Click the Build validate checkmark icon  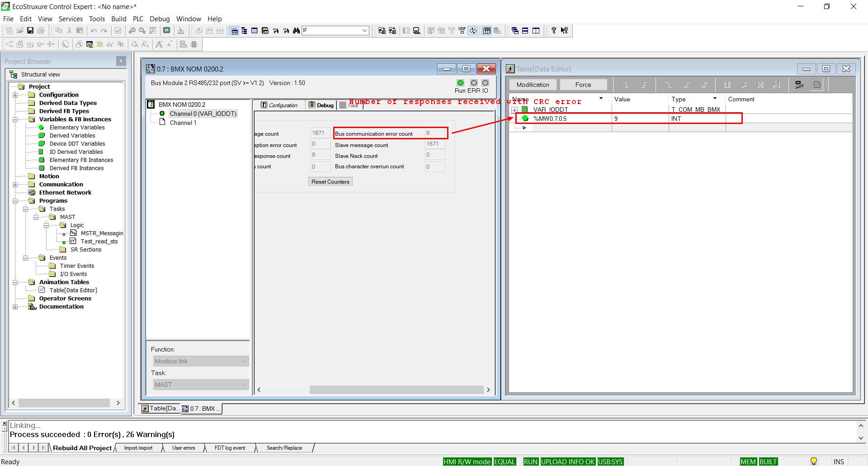pos(118,30)
